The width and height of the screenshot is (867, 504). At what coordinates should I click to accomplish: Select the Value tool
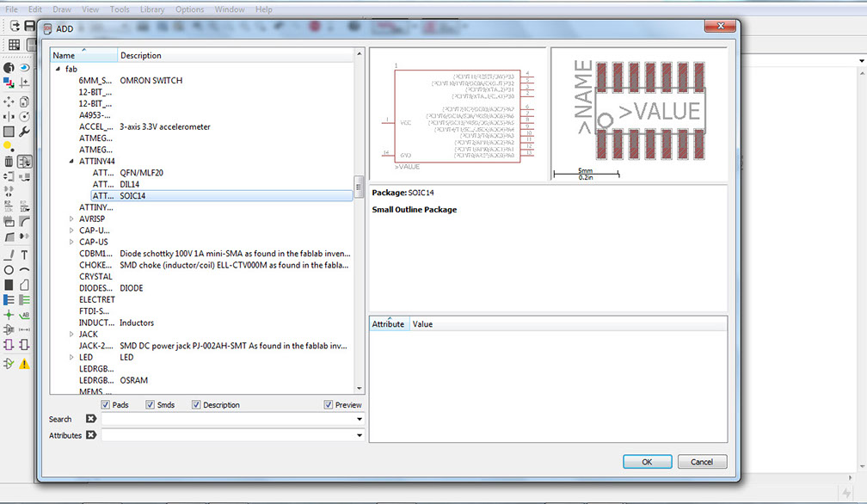pos(24,206)
